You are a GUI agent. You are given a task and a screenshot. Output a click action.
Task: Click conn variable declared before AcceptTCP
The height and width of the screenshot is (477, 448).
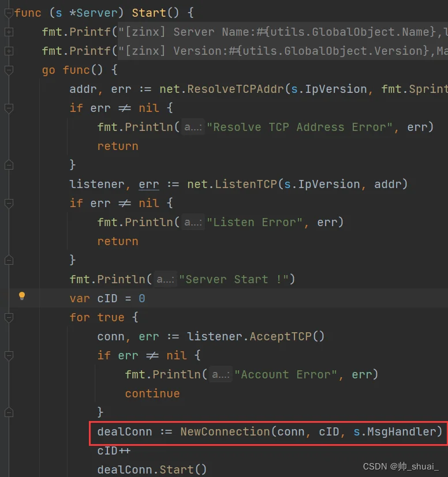111,337
